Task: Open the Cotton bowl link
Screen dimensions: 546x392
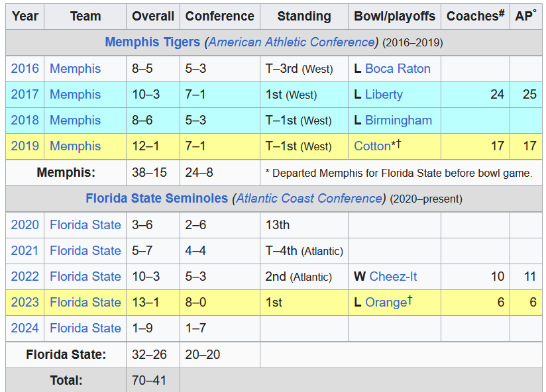Action: coord(372,146)
